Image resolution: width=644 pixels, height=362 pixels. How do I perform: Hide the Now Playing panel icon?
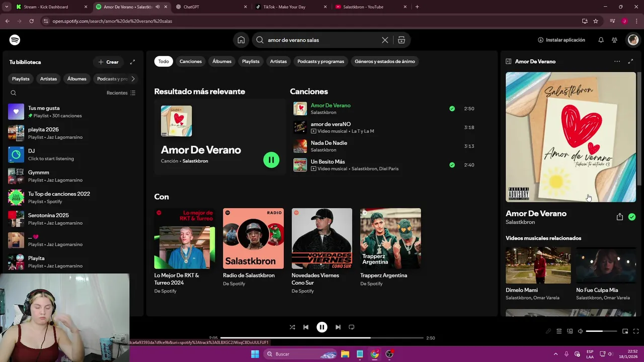[x=509, y=61]
